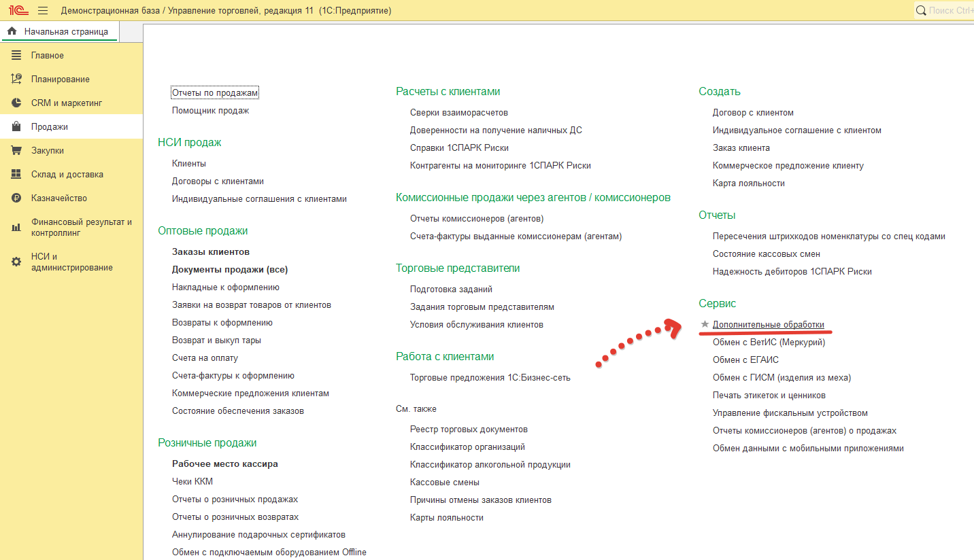Open Заказы клиентов list

pyautogui.click(x=210, y=252)
